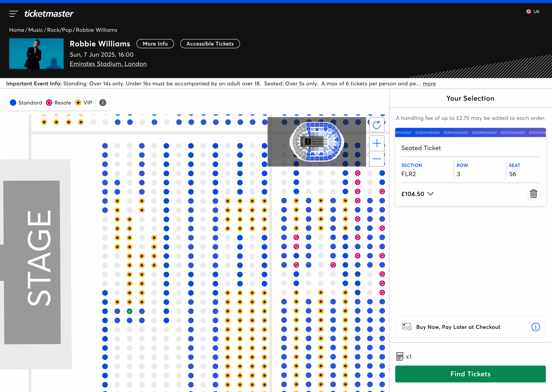
Task: Expand event info with more link
Action: pyautogui.click(x=429, y=84)
